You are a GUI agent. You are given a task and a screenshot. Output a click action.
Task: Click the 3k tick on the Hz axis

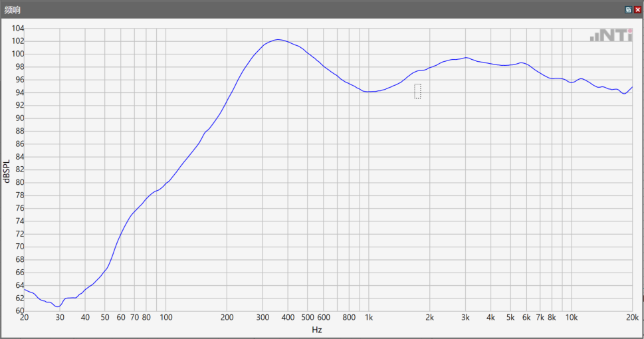[x=465, y=318]
